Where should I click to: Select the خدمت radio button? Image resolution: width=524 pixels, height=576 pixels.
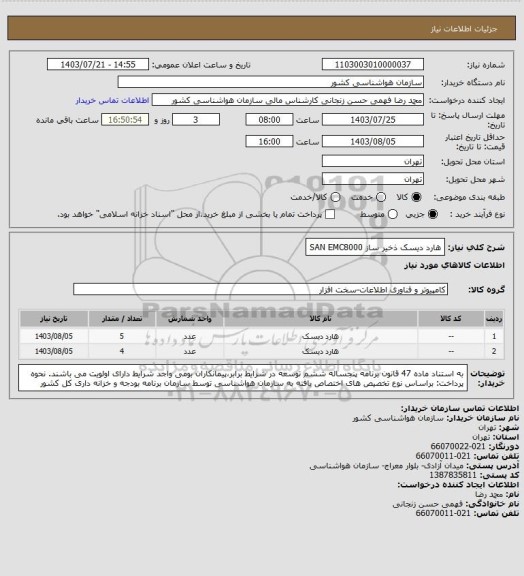(381, 197)
